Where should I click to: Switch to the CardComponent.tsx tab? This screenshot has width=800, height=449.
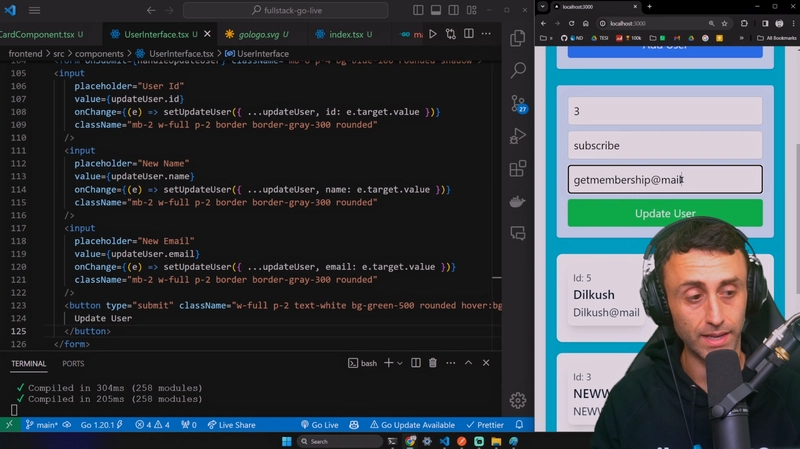[x=41, y=34]
